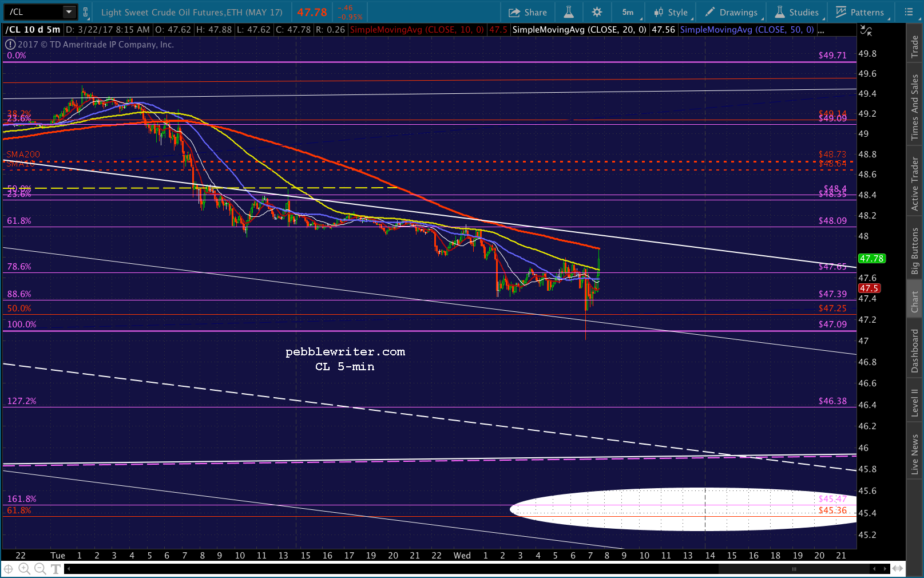Click the chart mode icon above price axis
924x578 pixels.
coord(866,31)
